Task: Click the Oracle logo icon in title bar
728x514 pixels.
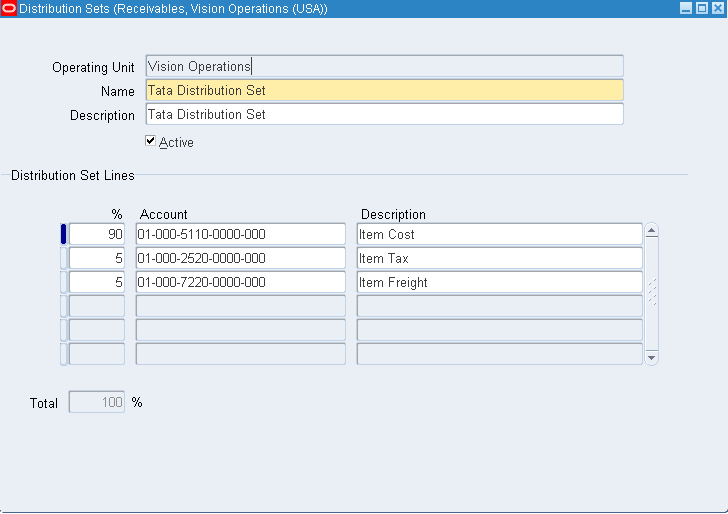Action: click(x=10, y=9)
